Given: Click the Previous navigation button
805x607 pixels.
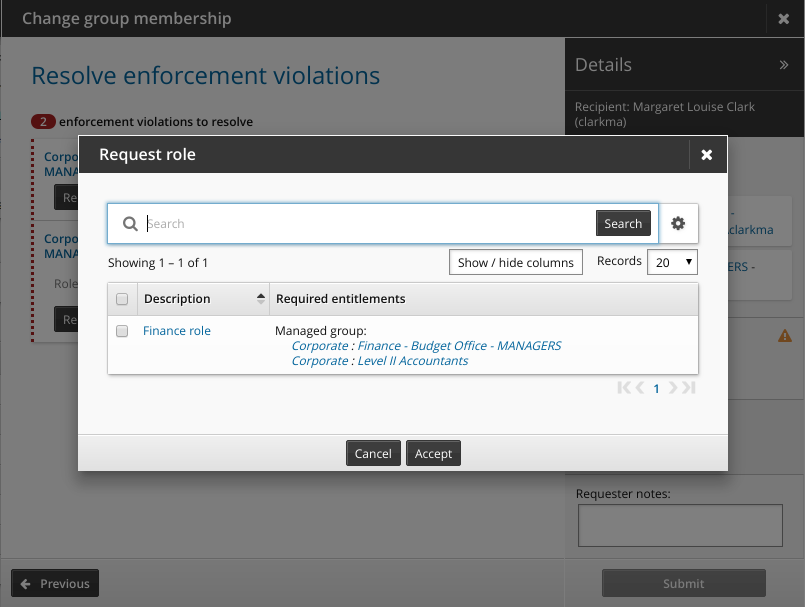Looking at the screenshot, I should click(x=54, y=583).
